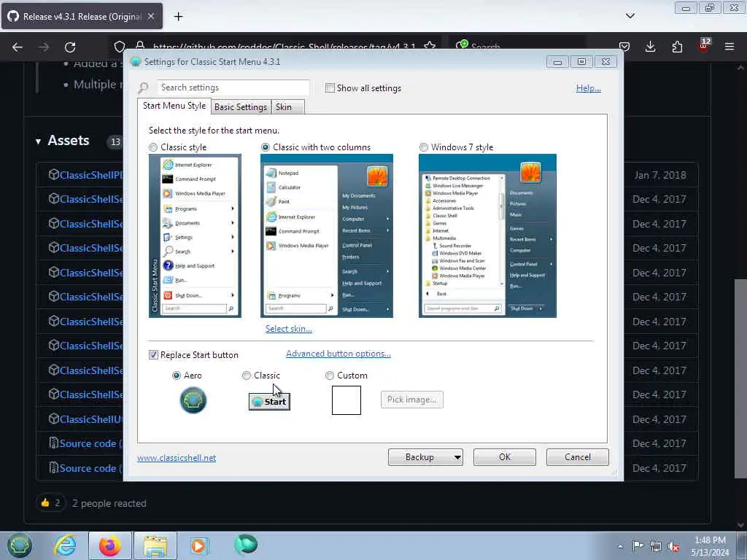Toggle the Replace Start button checkbox
Viewport: 747px width, 560px height.
[x=153, y=355]
